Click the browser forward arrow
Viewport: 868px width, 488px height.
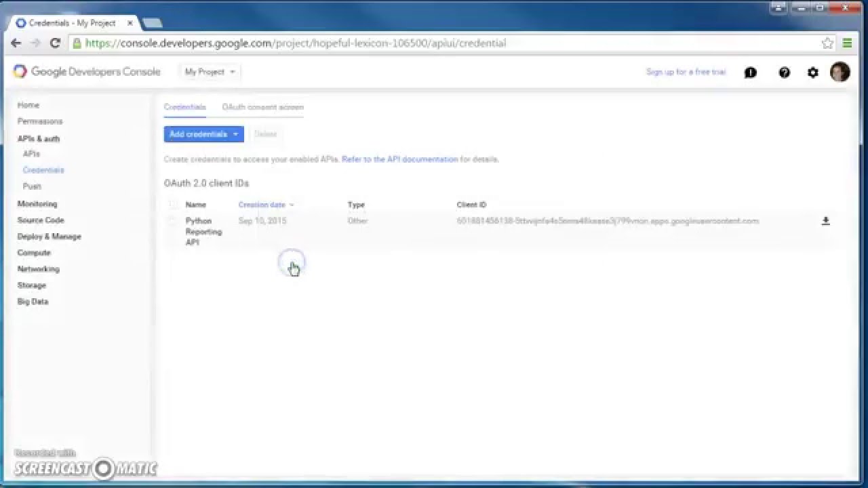(x=36, y=43)
